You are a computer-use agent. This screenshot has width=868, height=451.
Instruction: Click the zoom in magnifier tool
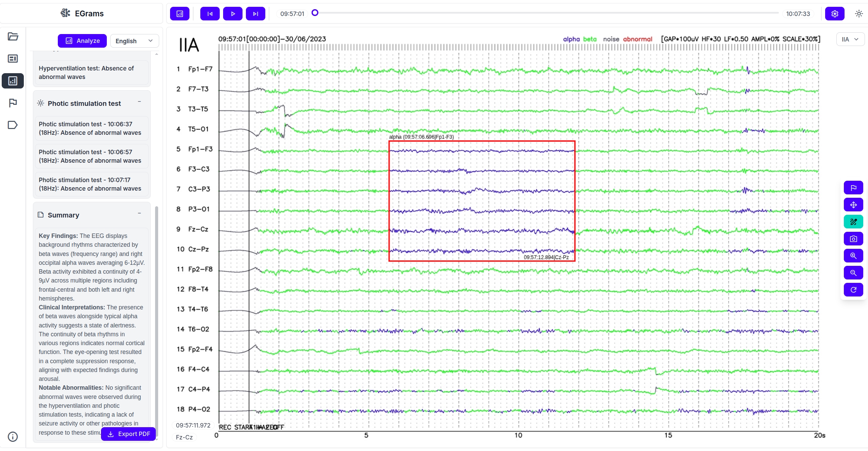[853, 256]
